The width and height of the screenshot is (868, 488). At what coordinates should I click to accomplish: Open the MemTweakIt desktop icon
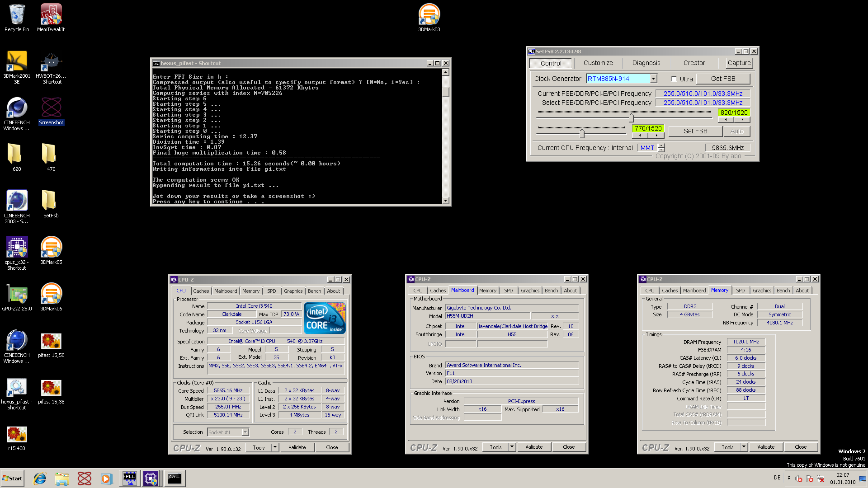point(51,18)
